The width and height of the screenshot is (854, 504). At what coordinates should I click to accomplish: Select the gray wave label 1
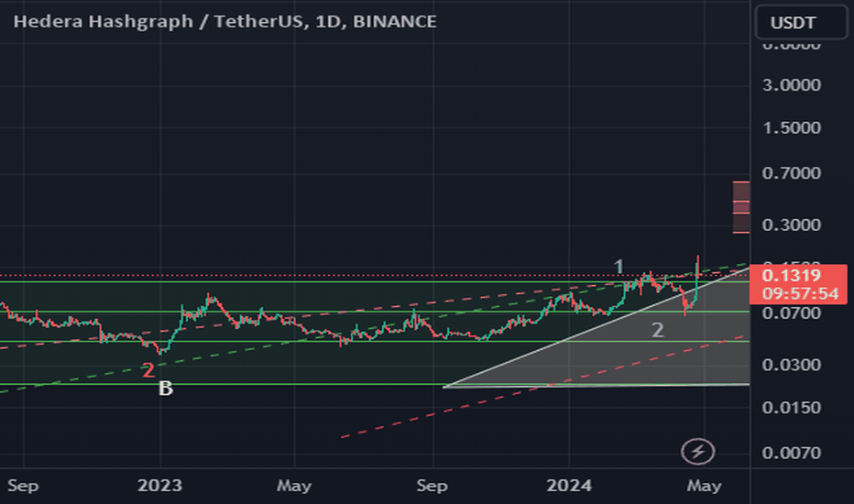click(619, 267)
